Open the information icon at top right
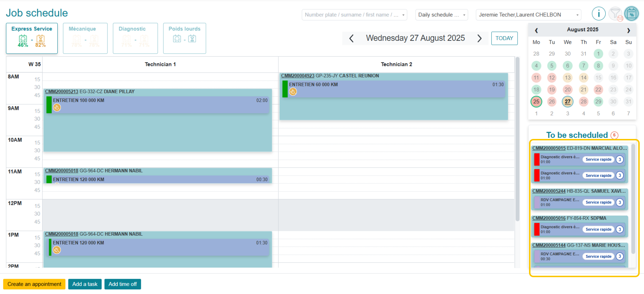 click(x=599, y=14)
